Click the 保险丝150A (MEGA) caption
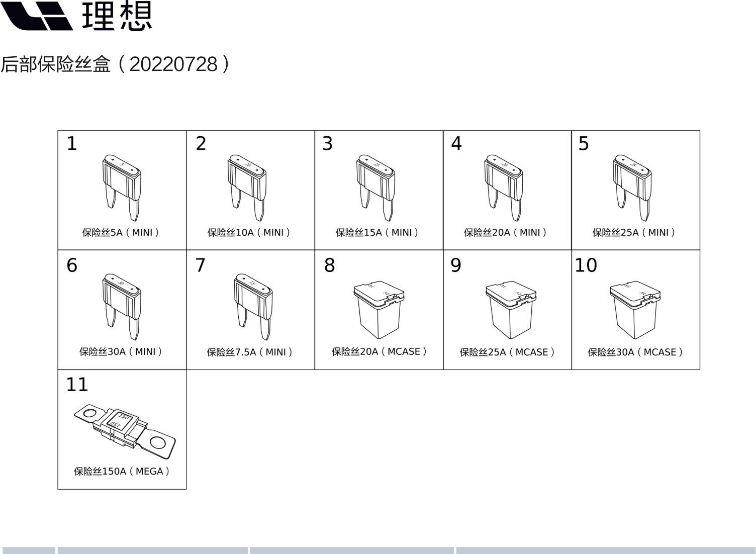Viewport: 756px width, 554px height. point(122,471)
